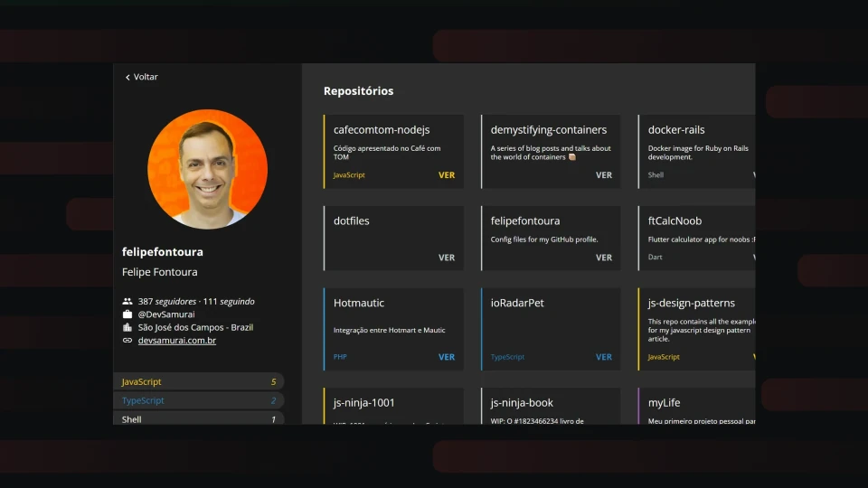The image size is (868, 488).
Task: Open the dotfiles repository via VER
Action: [x=447, y=258]
